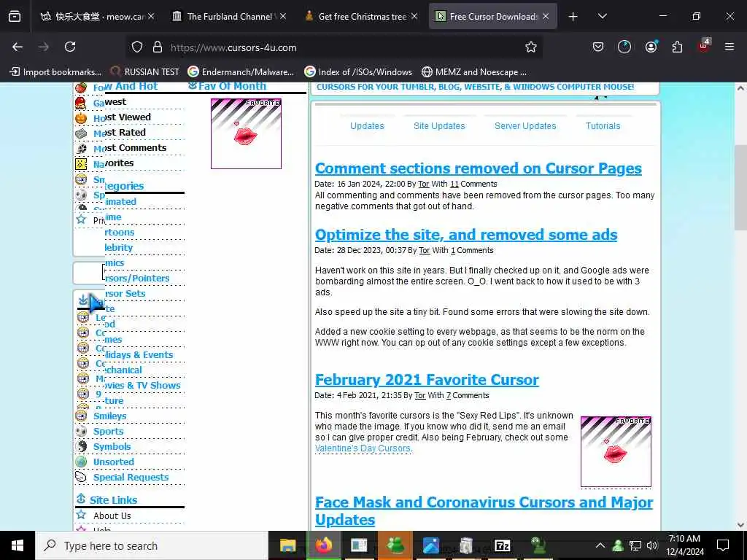The height and width of the screenshot is (560, 747).
Task: Open the Endermanch/Malware bookmark
Action: pyautogui.click(x=241, y=72)
